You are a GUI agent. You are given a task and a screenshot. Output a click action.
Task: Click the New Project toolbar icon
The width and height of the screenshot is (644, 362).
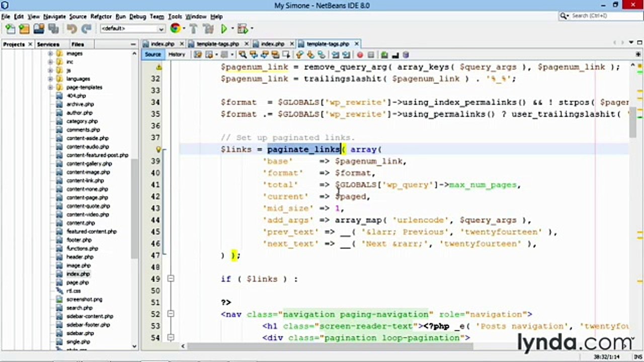pos(24,29)
